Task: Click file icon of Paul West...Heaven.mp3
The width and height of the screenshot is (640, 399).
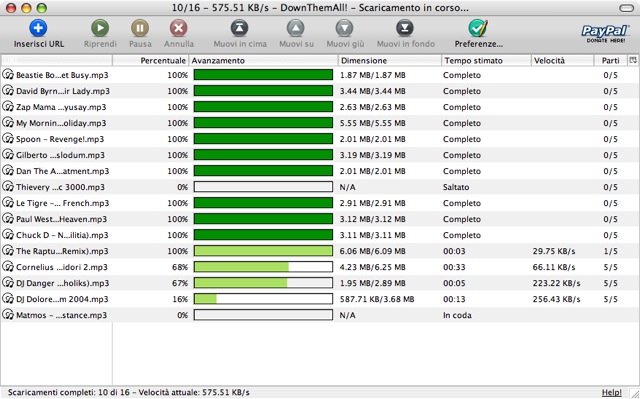Action: pos(8,219)
